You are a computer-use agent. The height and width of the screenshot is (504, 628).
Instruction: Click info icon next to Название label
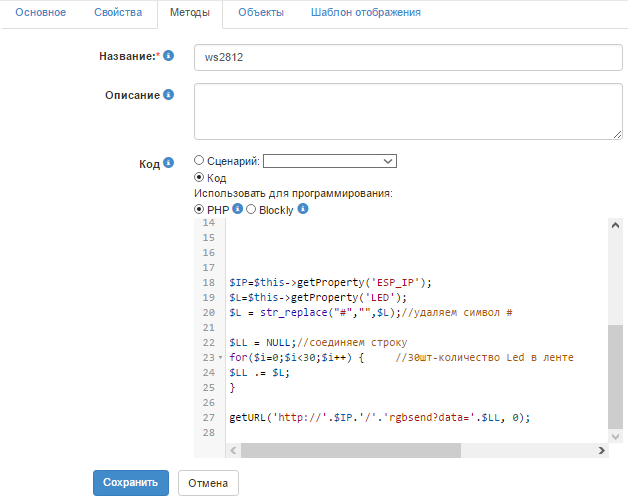pyautogui.click(x=169, y=56)
